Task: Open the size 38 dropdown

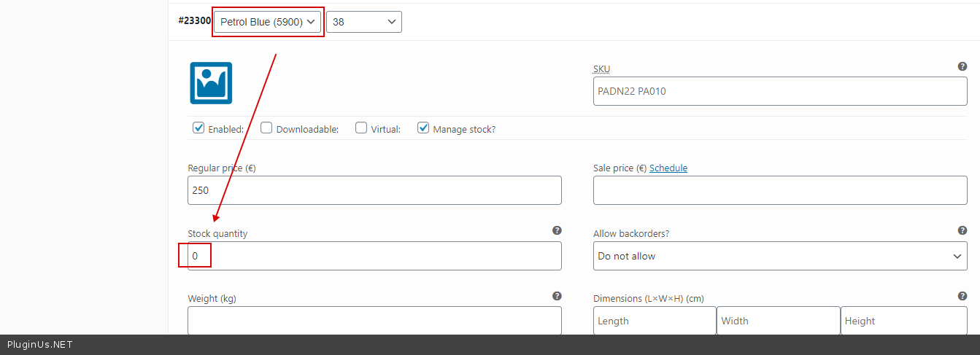Action: 363,22
